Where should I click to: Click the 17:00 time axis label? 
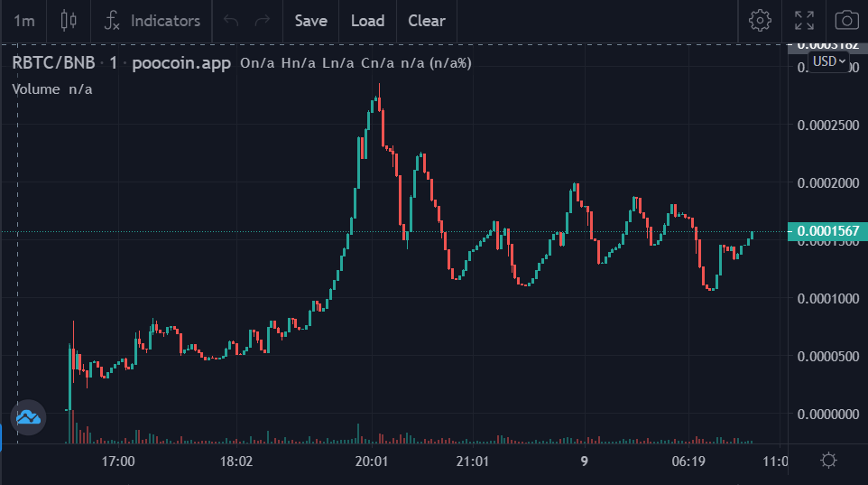(118, 462)
